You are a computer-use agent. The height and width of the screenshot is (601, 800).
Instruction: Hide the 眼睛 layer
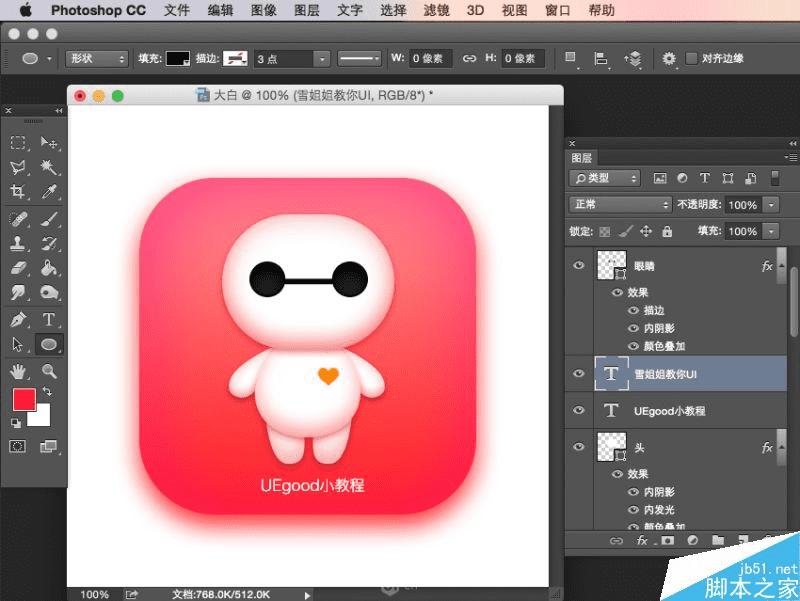coord(578,265)
